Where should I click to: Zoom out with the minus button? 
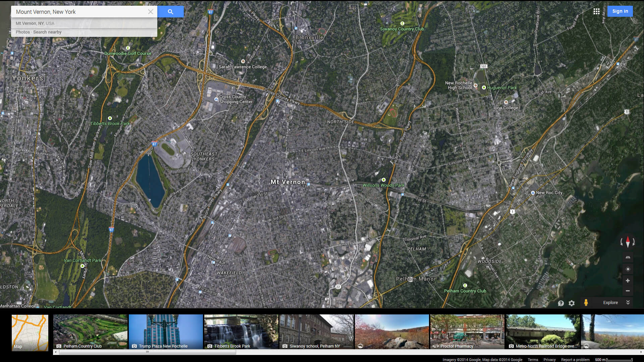point(628,291)
